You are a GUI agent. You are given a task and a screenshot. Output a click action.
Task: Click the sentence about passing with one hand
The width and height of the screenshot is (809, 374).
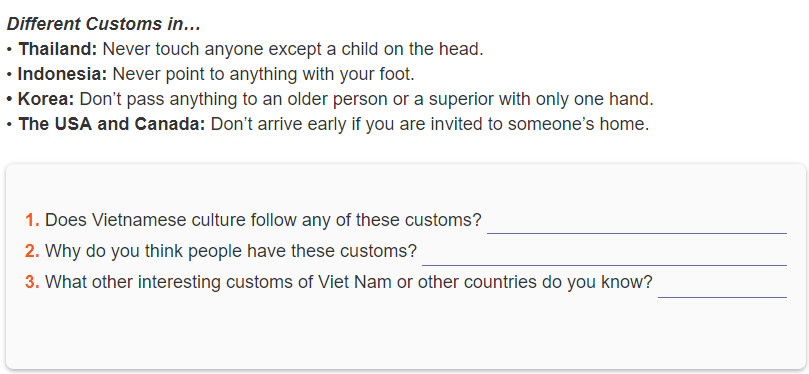pos(366,99)
